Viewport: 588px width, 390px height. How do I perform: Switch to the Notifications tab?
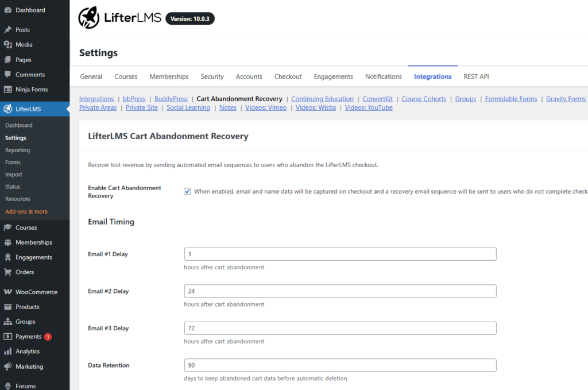(383, 76)
